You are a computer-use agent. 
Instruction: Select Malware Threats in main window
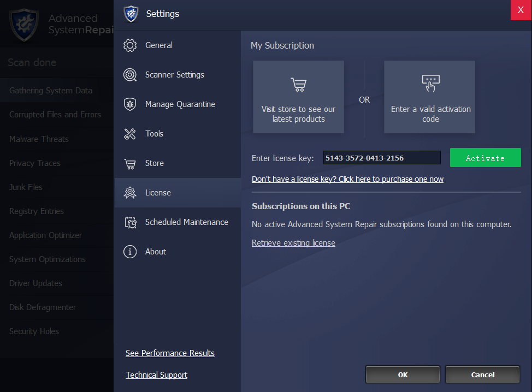tap(57, 139)
